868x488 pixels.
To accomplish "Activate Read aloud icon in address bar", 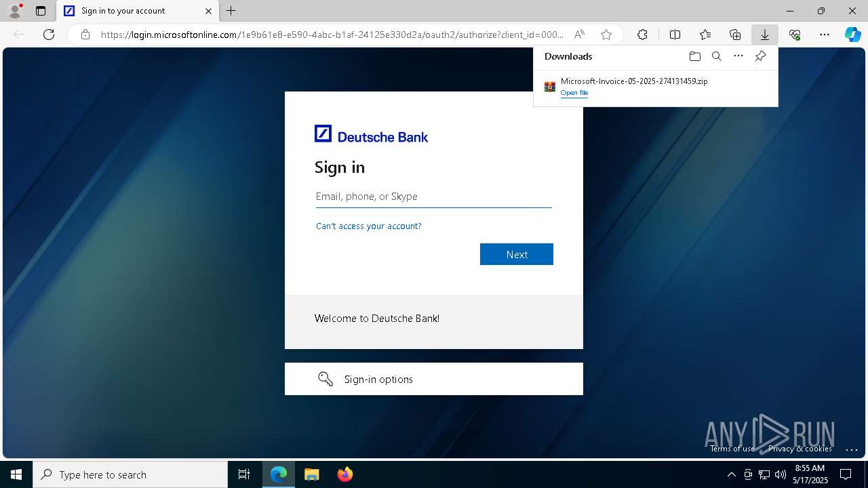I will [x=579, y=35].
